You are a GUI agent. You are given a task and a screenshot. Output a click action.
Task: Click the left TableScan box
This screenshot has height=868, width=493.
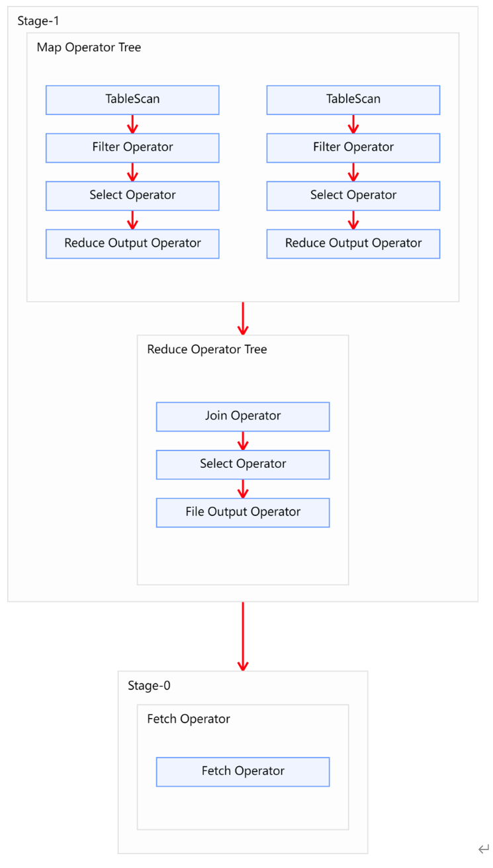[x=132, y=99]
